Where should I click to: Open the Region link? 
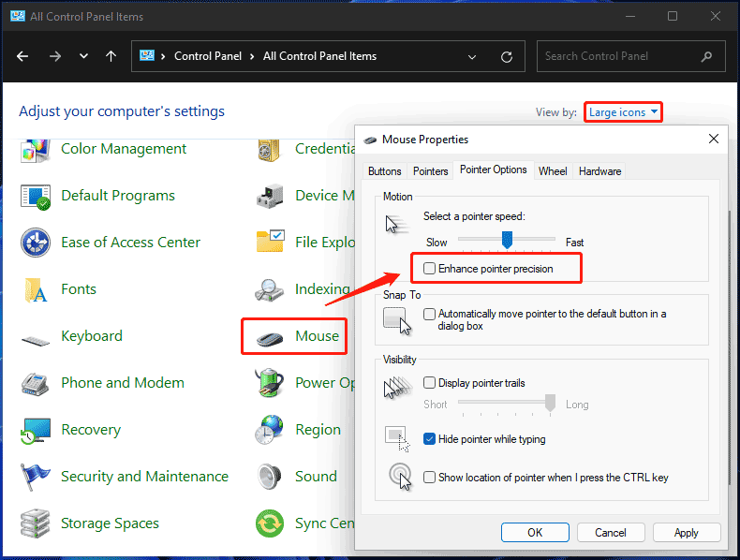(x=318, y=430)
